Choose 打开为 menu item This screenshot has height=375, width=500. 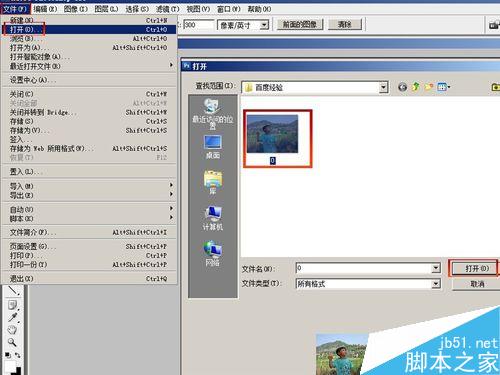[89, 48]
